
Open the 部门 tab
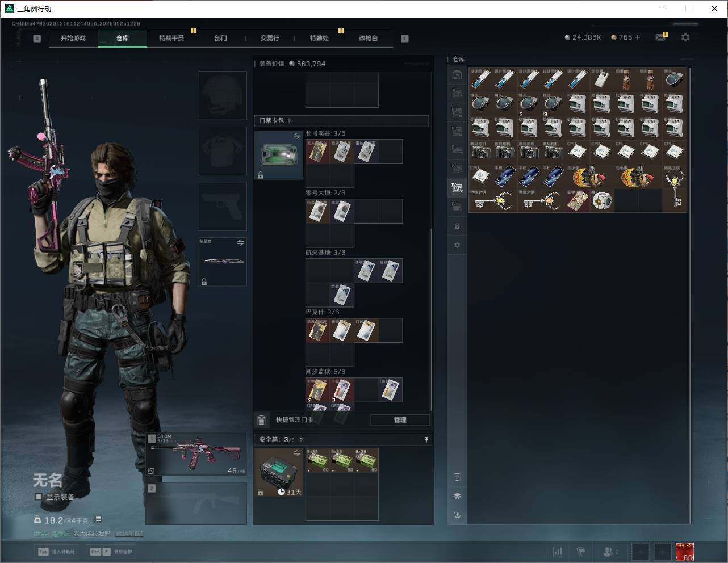point(221,38)
